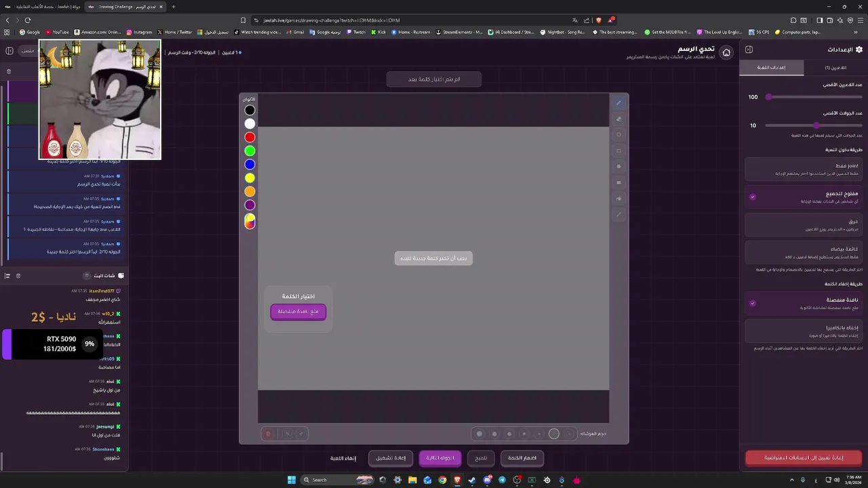Open Steam from the taskbar
Image resolution: width=868 pixels, height=488 pixels.
(x=472, y=480)
